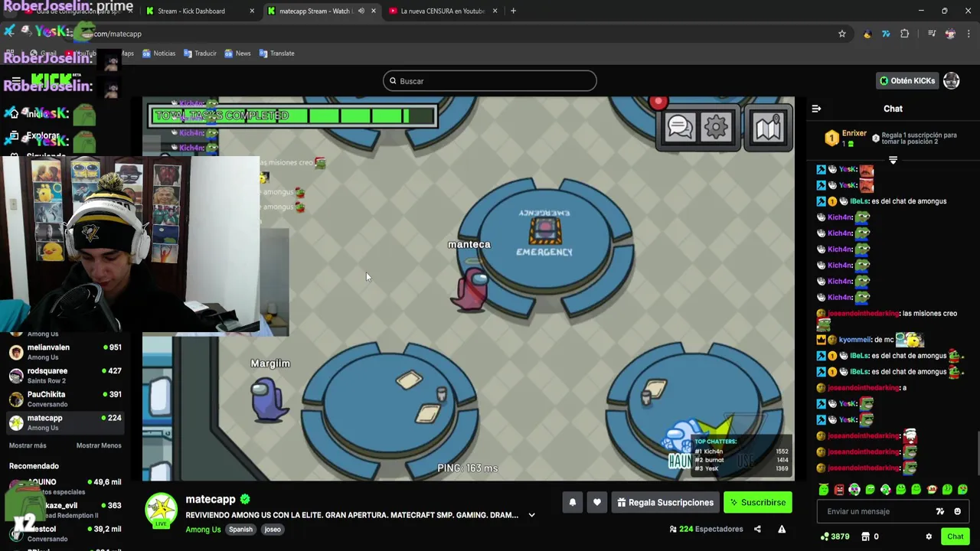The image size is (980, 551).
Task: Open PauChikita channel in sidebar
Action: 65,399
